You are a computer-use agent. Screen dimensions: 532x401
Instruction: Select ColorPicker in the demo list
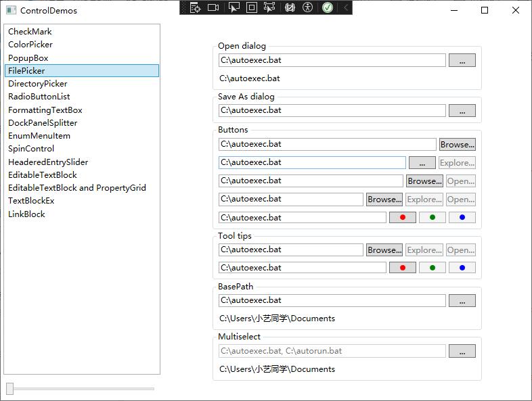30,45
